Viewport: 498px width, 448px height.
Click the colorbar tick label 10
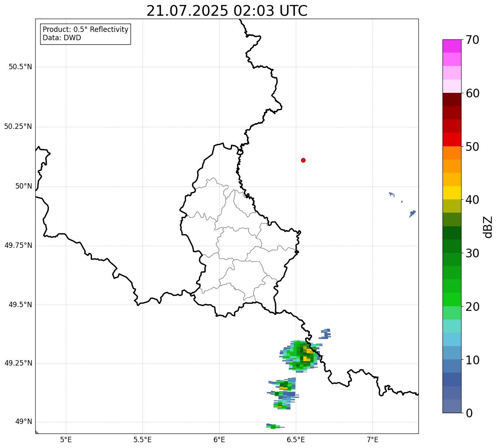[473, 360]
